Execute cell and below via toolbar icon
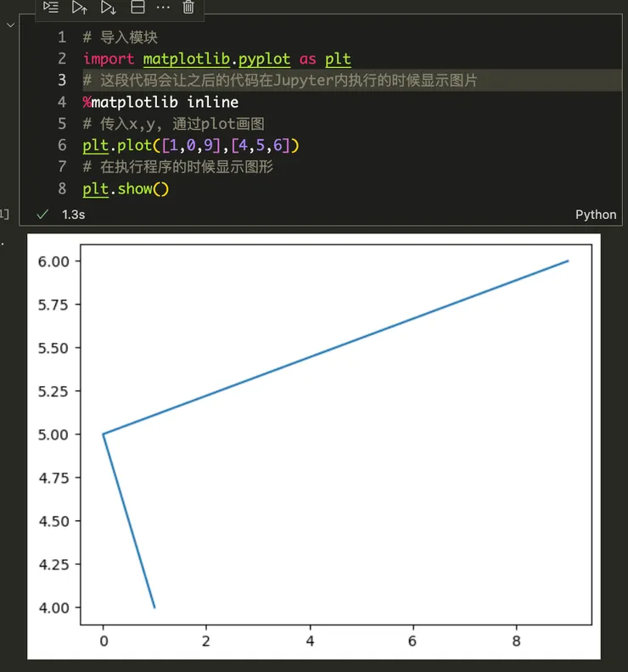The width and height of the screenshot is (628, 672). tap(109, 8)
